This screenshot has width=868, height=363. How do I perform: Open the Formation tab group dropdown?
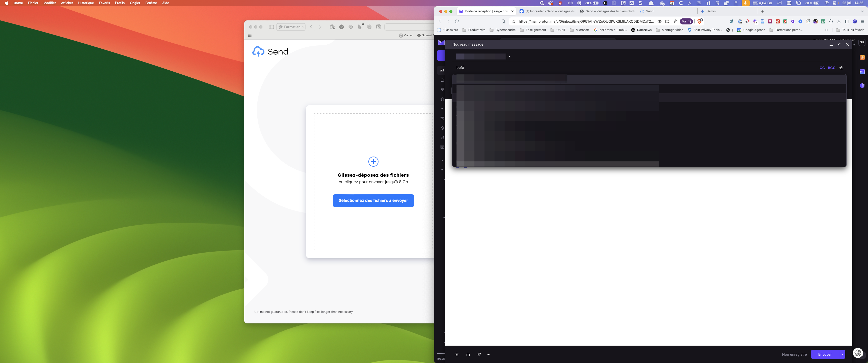click(291, 27)
